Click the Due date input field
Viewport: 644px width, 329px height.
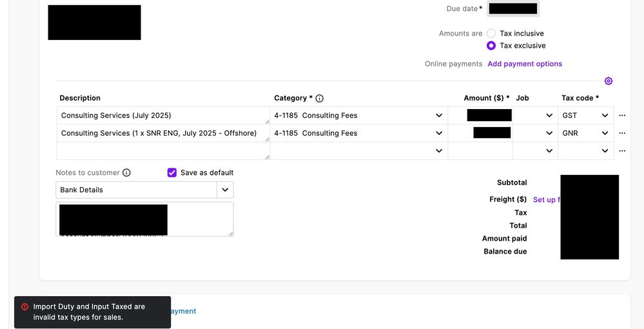coord(513,9)
